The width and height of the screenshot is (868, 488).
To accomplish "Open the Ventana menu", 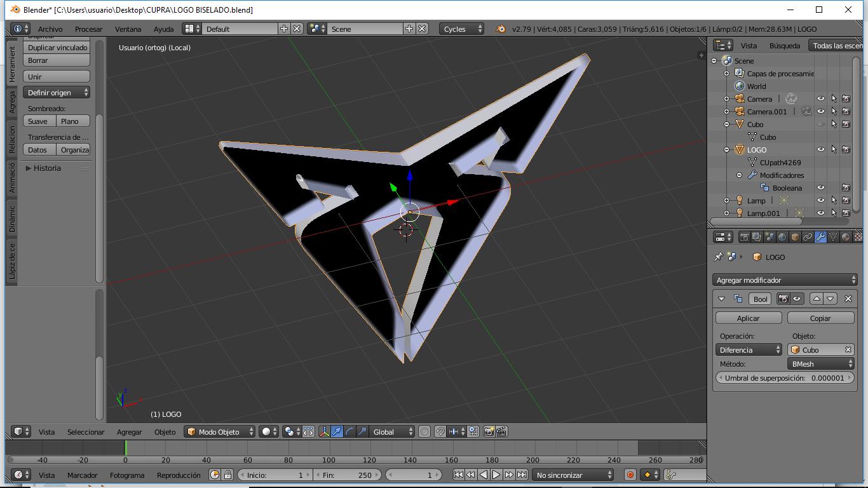I will tap(128, 29).
